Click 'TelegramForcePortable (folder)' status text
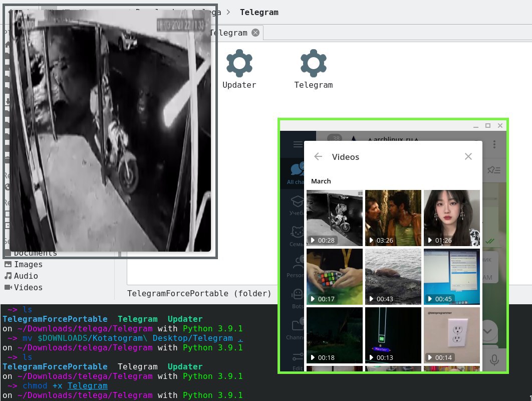This screenshot has height=401, width=532. (199, 293)
